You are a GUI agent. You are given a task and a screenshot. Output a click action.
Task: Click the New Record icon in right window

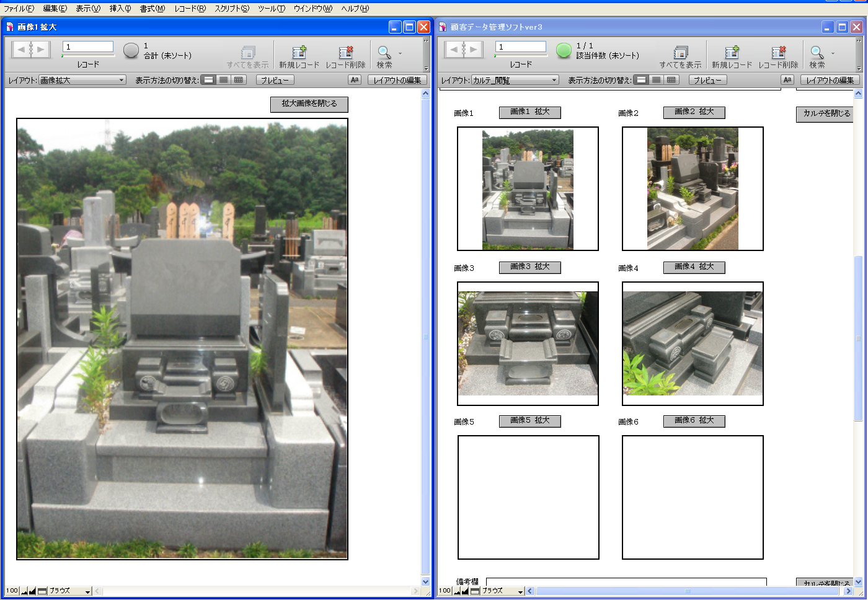[732, 52]
